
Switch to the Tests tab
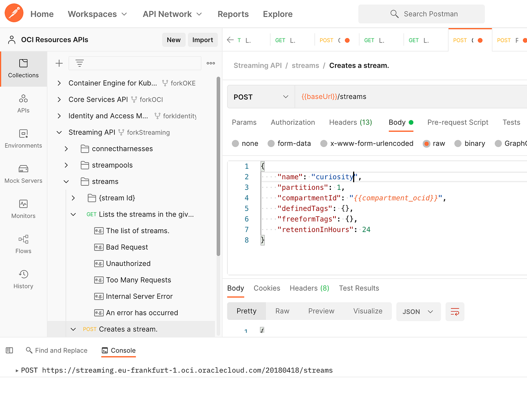pyautogui.click(x=511, y=122)
